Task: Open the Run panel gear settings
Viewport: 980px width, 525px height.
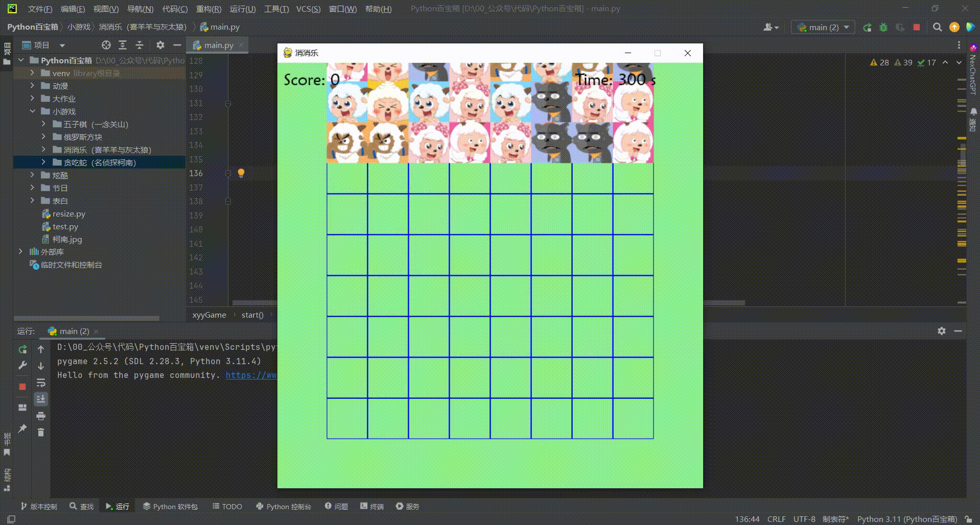Action: tap(942, 331)
